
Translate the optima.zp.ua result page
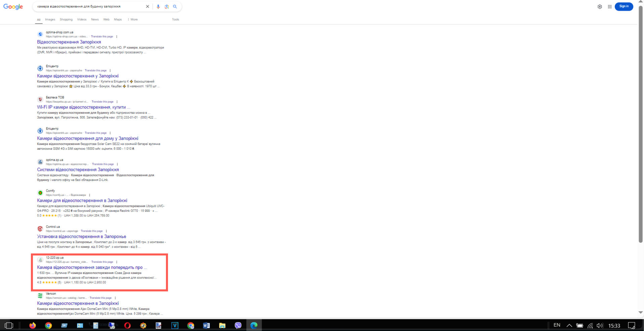(103, 164)
